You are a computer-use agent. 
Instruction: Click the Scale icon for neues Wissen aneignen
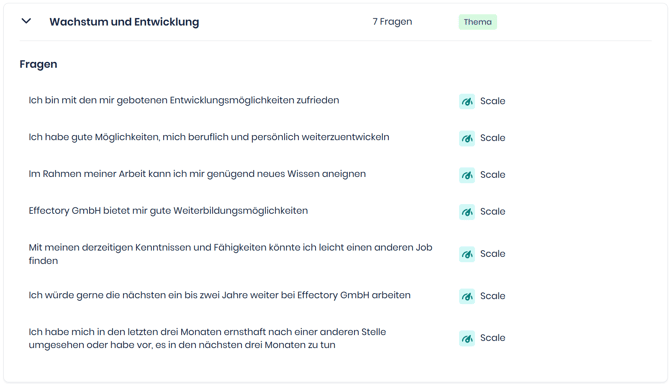(x=467, y=175)
